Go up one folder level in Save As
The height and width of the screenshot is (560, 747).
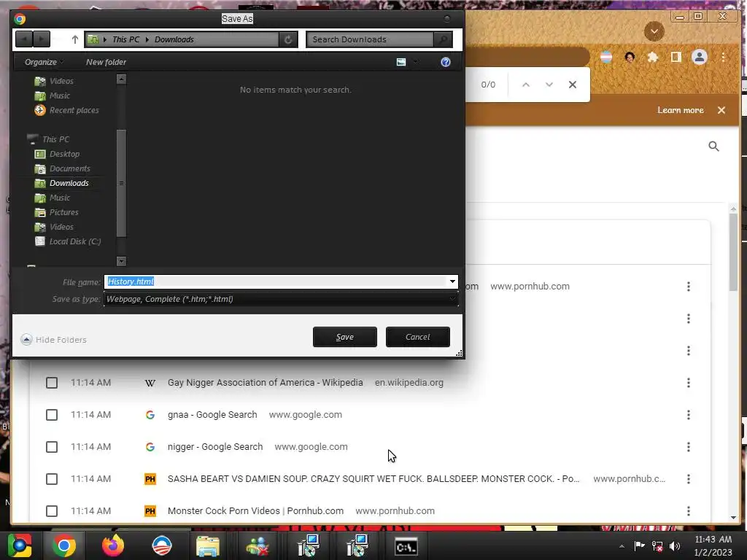coord(75,39)
